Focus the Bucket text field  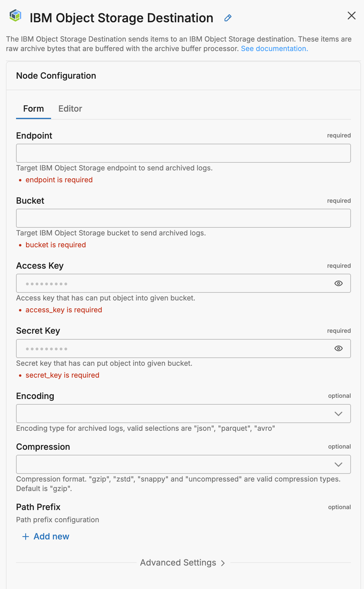pyautogui.click(x=183, y=218)
